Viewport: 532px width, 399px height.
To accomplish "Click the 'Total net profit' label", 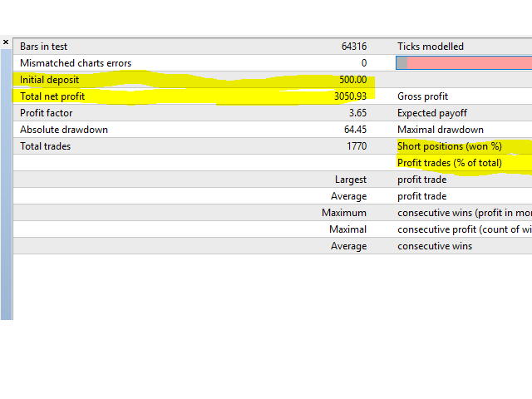I will click(52, 96).
